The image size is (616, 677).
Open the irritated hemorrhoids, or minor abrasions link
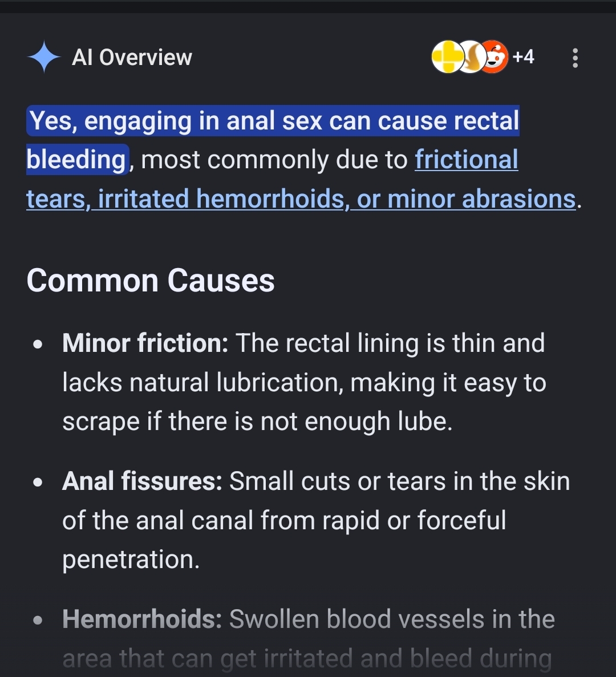point(337,198)
